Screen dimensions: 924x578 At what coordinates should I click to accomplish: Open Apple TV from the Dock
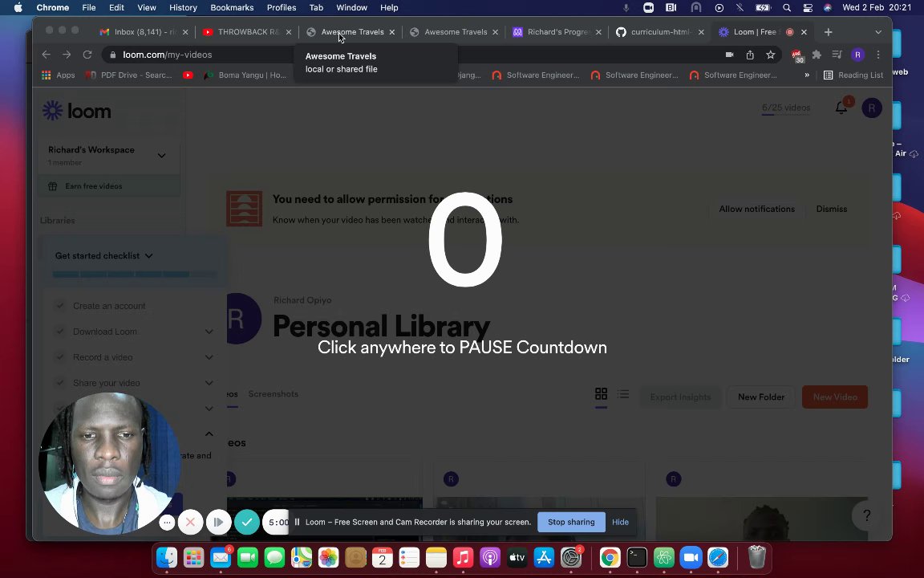517,557
